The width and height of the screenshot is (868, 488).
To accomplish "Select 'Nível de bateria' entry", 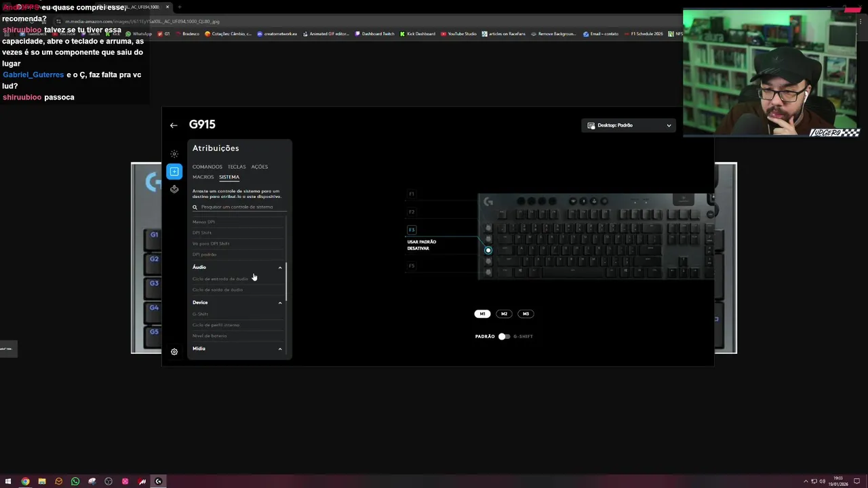I will click(x=210, y=335).
